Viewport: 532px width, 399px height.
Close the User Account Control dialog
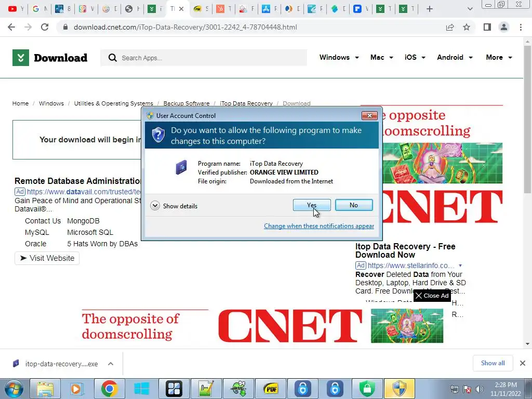coord(369,115)
